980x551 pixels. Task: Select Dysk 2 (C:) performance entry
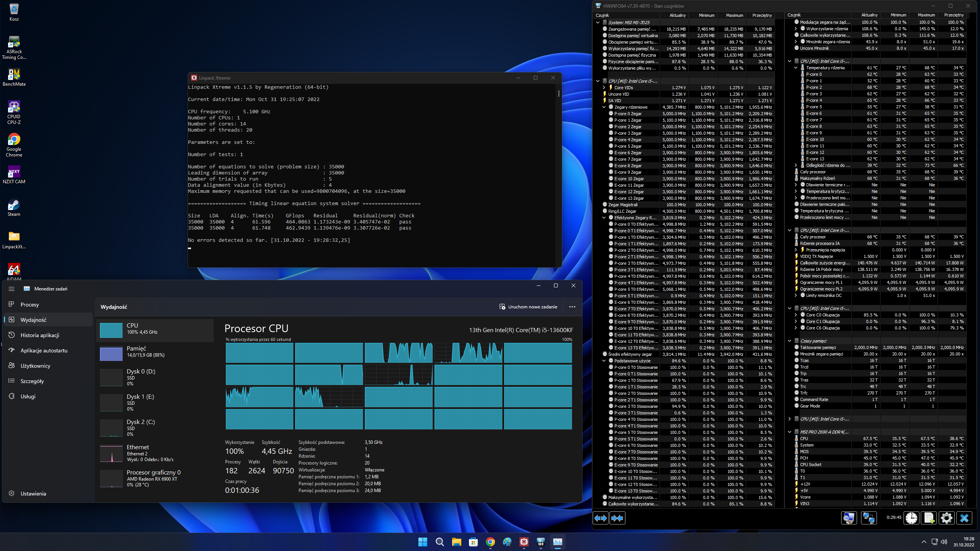pos(155,428)
